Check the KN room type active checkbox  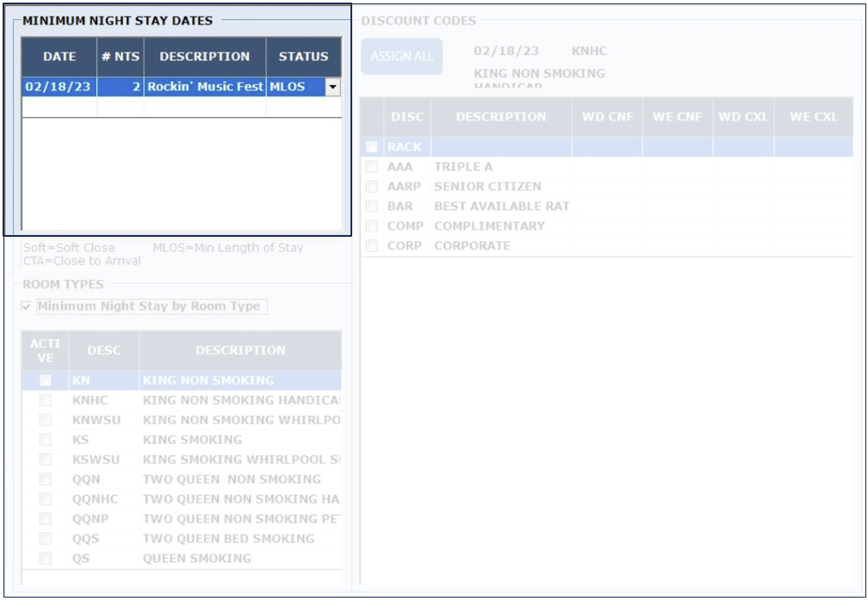pyautogui.click(x=45, y=381)
